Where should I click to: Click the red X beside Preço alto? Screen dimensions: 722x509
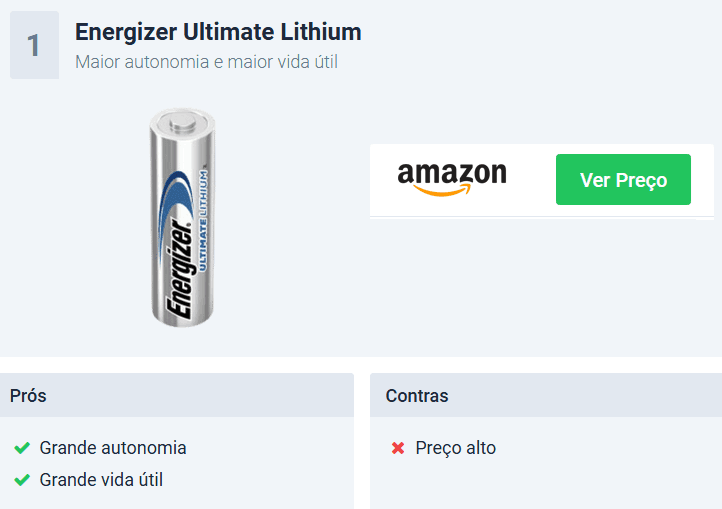tap(398, 448)
